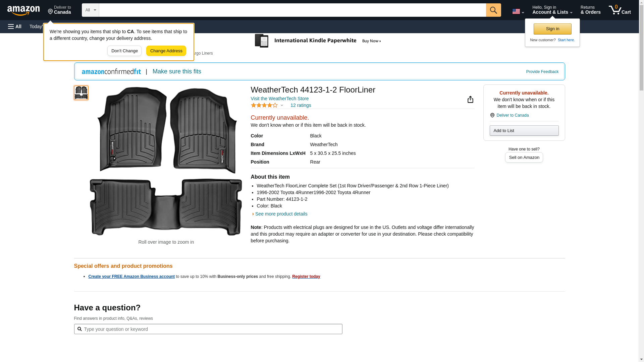644x362 pixels.
Task: Open the search category All dropdown
Action: [x=90, y=10]
